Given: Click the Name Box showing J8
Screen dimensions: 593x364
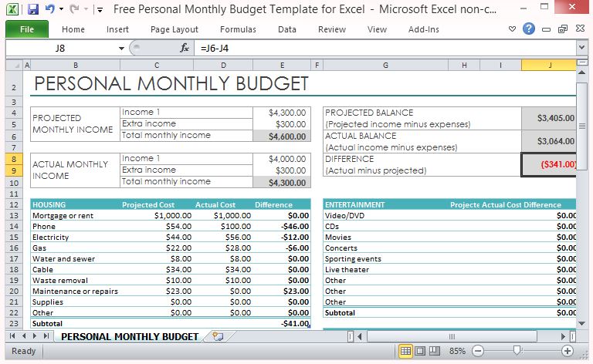Looking at the screenshot, I should pyautogui.click(x=60, y=48).
